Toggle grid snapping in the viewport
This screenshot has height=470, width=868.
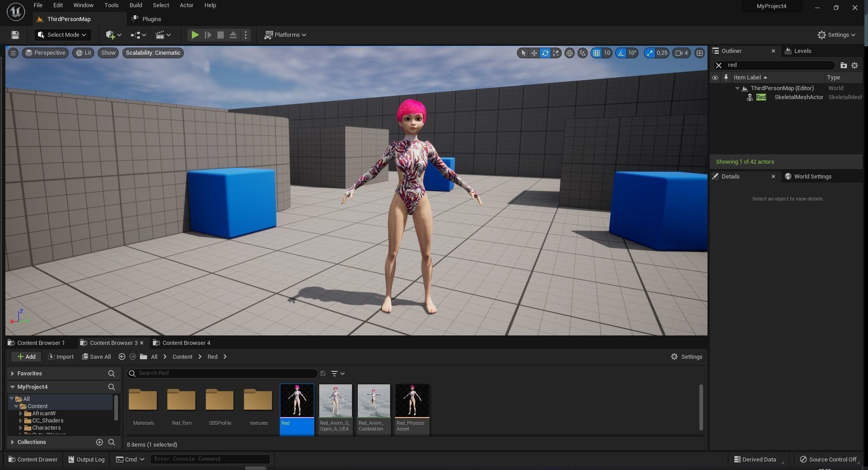click(596, 53)
